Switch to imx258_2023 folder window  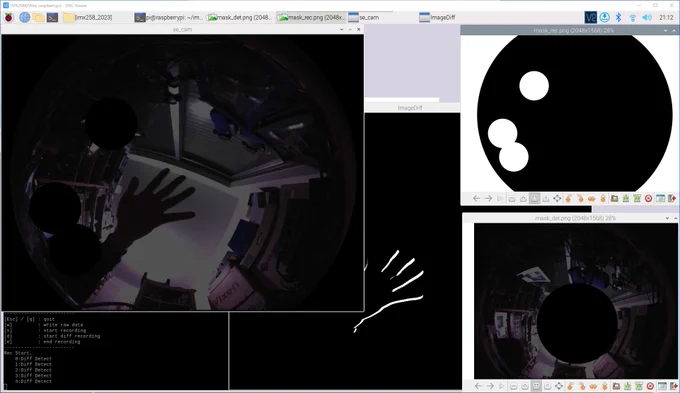(96, 17)
